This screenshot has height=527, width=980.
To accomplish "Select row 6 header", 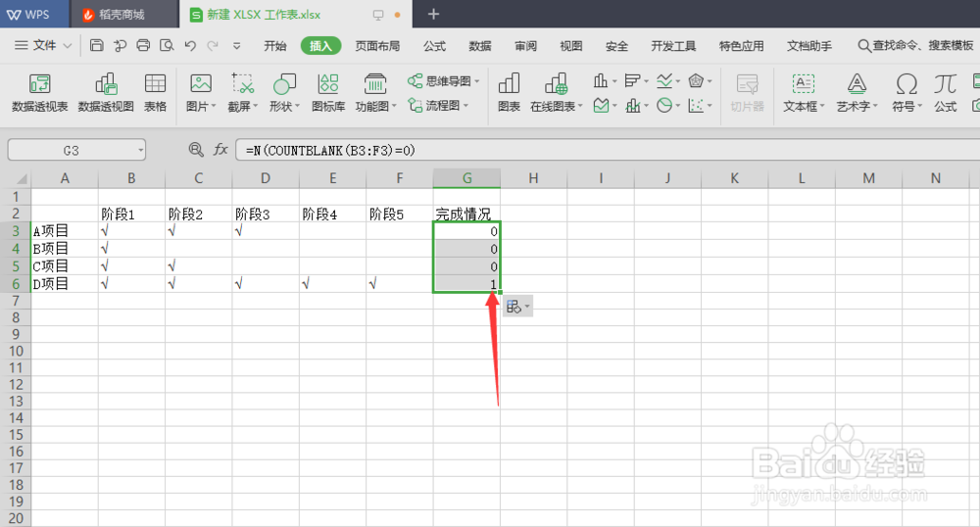I will point(16,283).
